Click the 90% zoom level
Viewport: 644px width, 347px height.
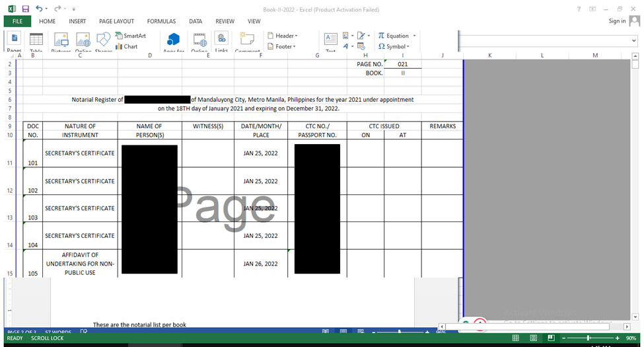pyautogui.click(x=631, y=338)
